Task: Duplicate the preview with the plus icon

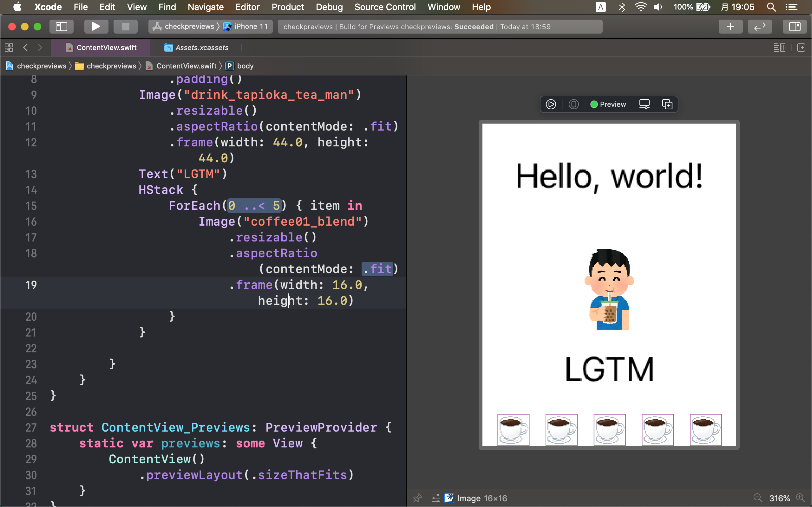Action: pos(667,104)
